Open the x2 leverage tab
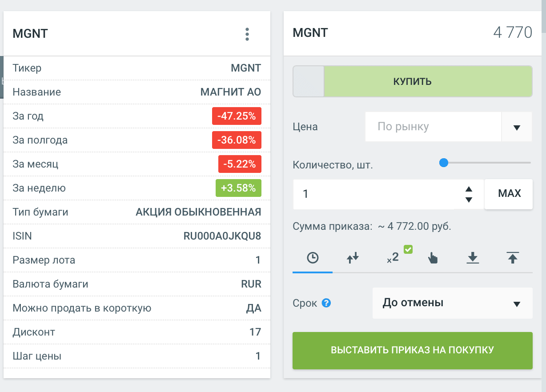Image resolution: width=546 pixels, height=392 pixels. tap(393, 258)
